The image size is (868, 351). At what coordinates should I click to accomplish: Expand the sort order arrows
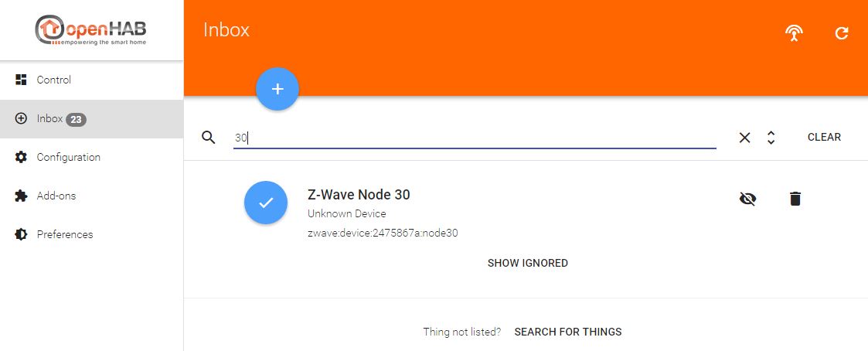pyautogui.click(x=771, y=138)
